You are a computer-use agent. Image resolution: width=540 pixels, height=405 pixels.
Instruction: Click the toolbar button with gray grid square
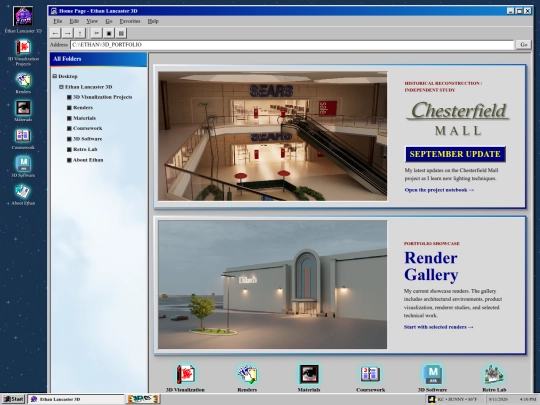click(121, 33)
